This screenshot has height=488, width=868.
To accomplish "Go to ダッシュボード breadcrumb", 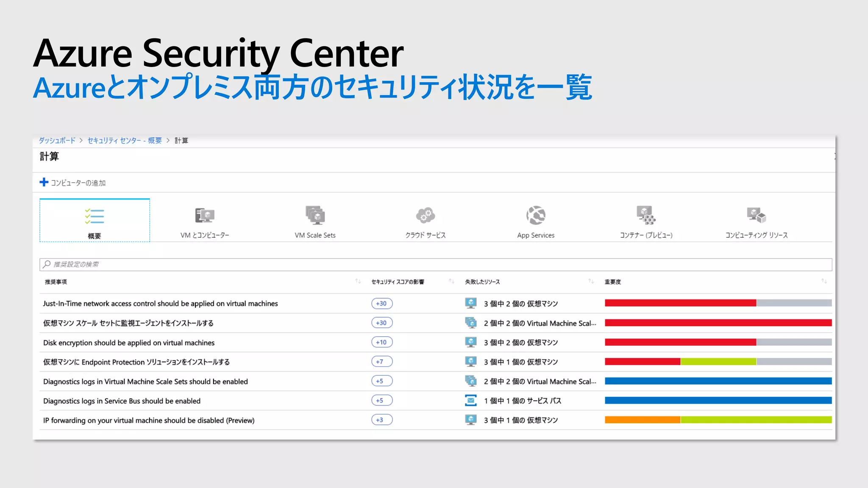I will coord(57,140).
